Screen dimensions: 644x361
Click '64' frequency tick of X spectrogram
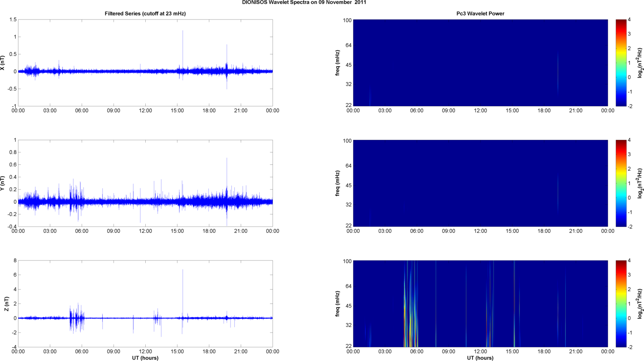tap(348, 45)
